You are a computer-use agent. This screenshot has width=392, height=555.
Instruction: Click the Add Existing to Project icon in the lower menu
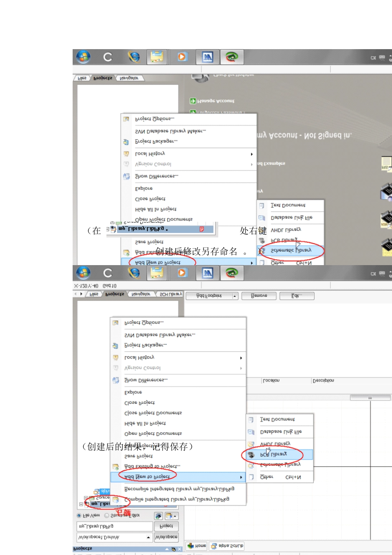[x=116, y=467]
